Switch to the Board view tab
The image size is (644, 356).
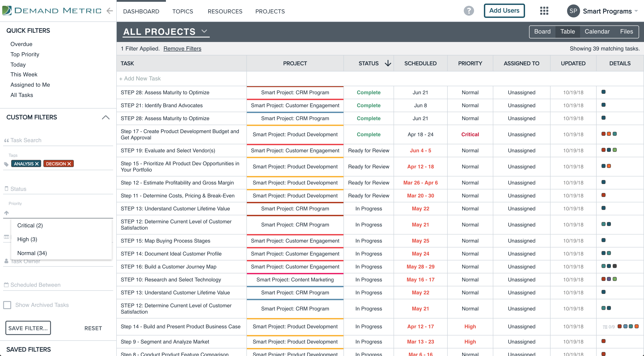click(x=542, y=31)
